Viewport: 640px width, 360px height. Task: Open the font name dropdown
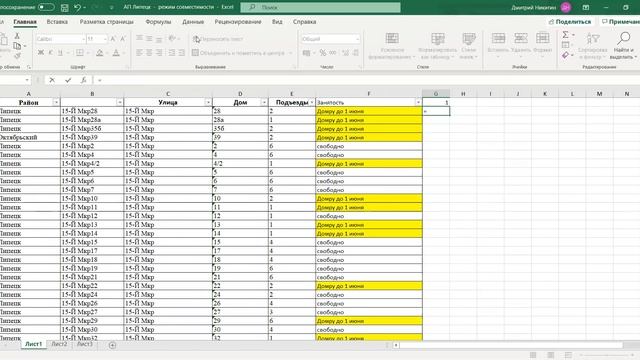tap(83, 39)
